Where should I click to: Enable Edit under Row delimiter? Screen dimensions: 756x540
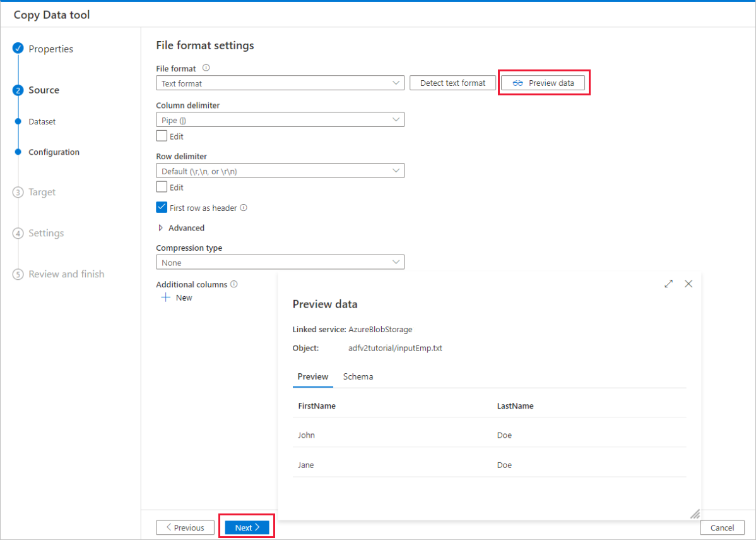click(162, 187)
